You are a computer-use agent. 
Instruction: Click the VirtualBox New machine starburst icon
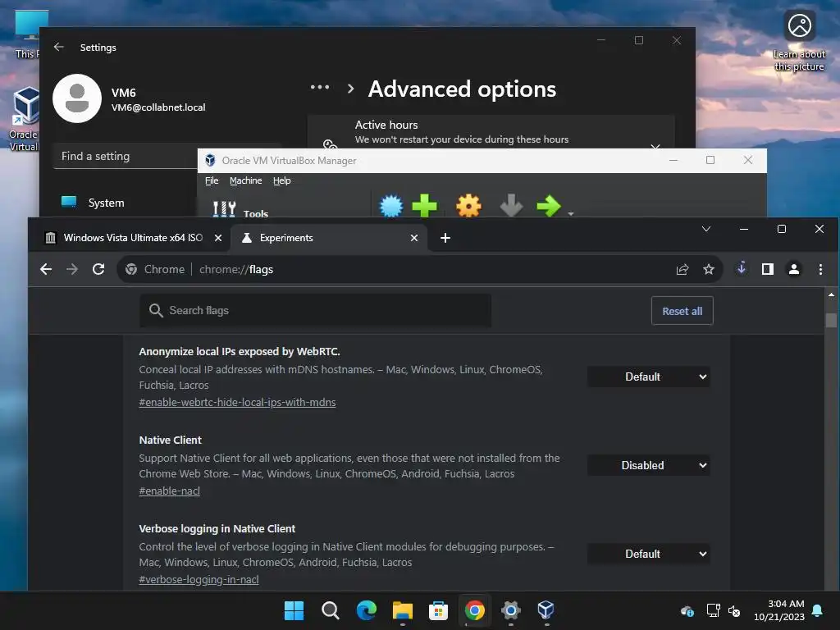click(x=391, y=206)
